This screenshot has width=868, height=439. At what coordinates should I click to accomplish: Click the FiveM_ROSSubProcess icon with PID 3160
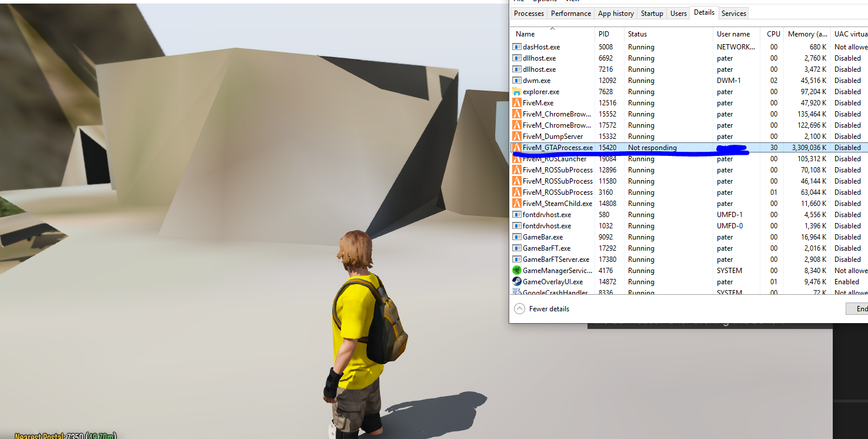[517, 192]
